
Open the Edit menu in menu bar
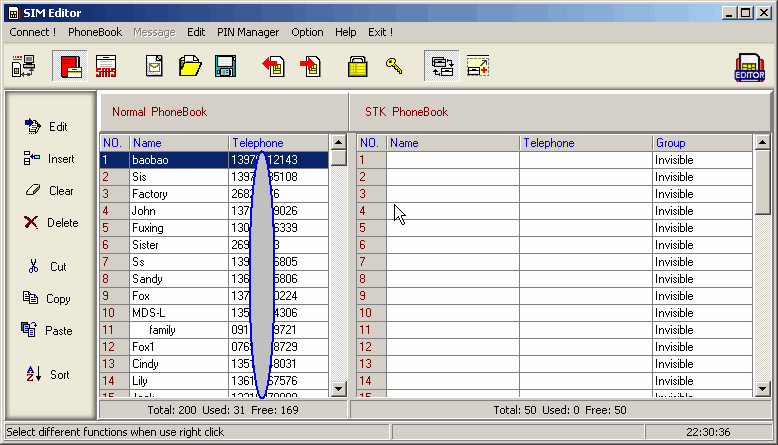tap(196, 32)
